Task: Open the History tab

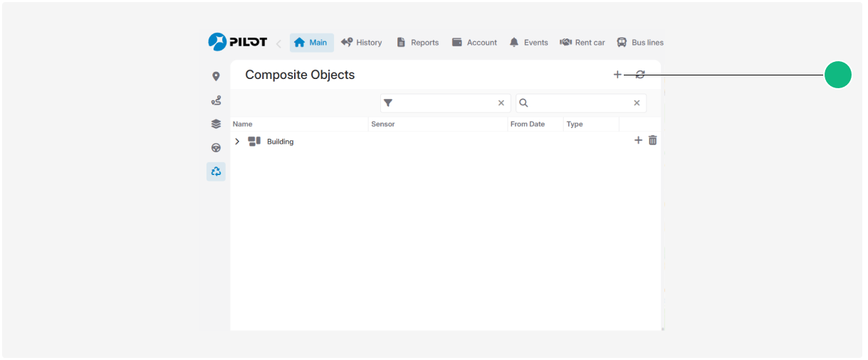Action: click(362, 43)
